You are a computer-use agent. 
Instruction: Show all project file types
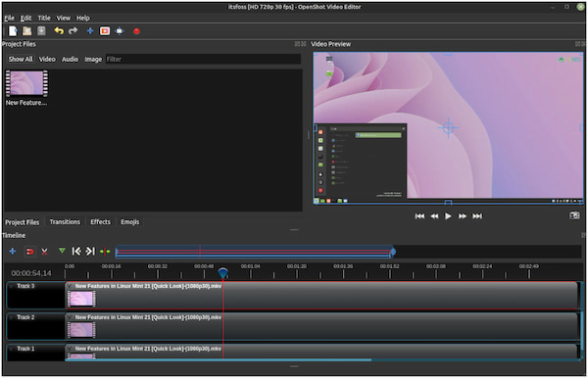tap(21, 59)
